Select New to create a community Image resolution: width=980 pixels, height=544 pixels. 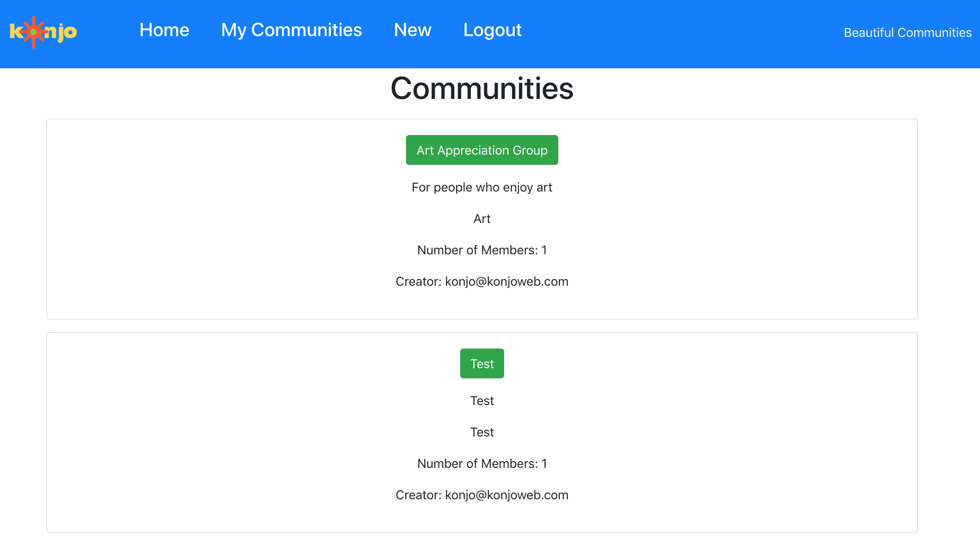click(413, 30)
